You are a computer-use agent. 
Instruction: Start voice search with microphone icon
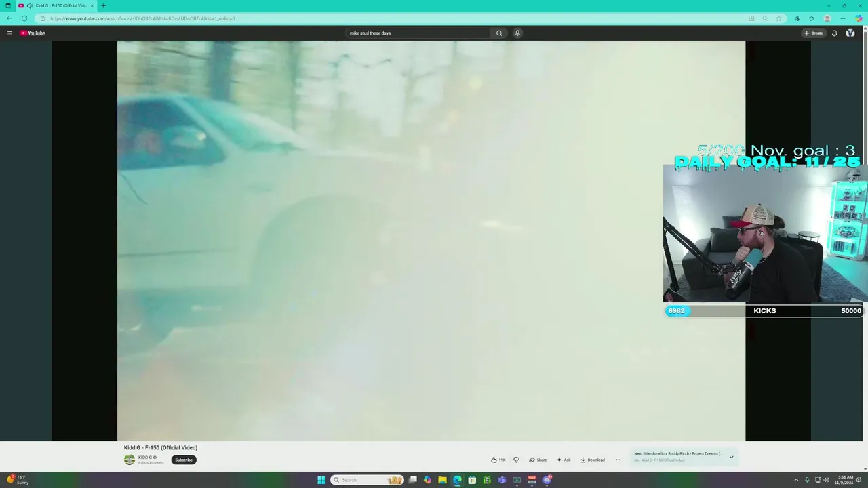pyautogui.click(x=517, y=33)
